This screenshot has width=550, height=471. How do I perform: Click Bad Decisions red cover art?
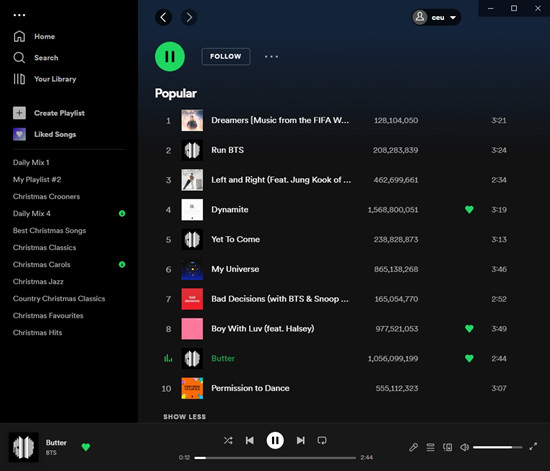192,299
